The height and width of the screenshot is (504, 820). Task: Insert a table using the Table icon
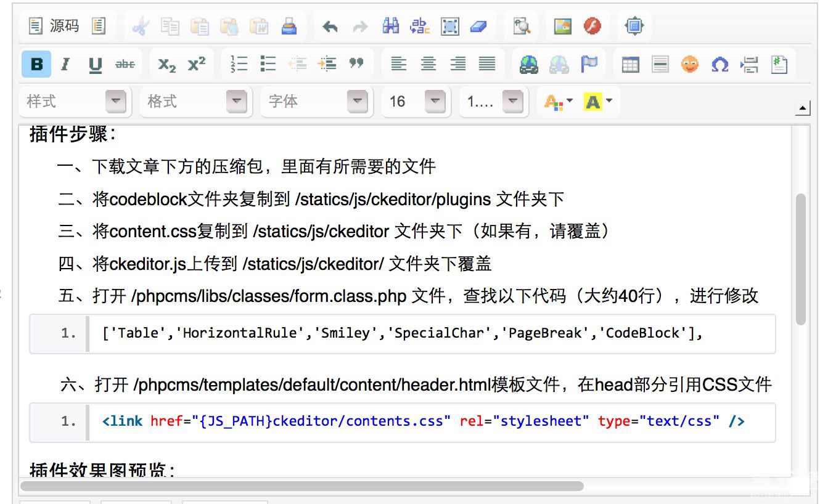click(630, 64)
